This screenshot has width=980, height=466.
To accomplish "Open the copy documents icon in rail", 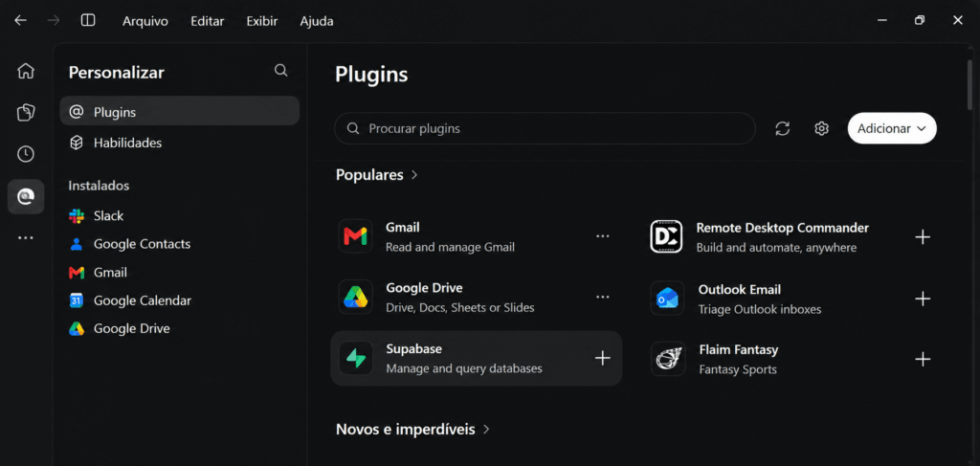I will pyautogui.click(x=26, y=113).
